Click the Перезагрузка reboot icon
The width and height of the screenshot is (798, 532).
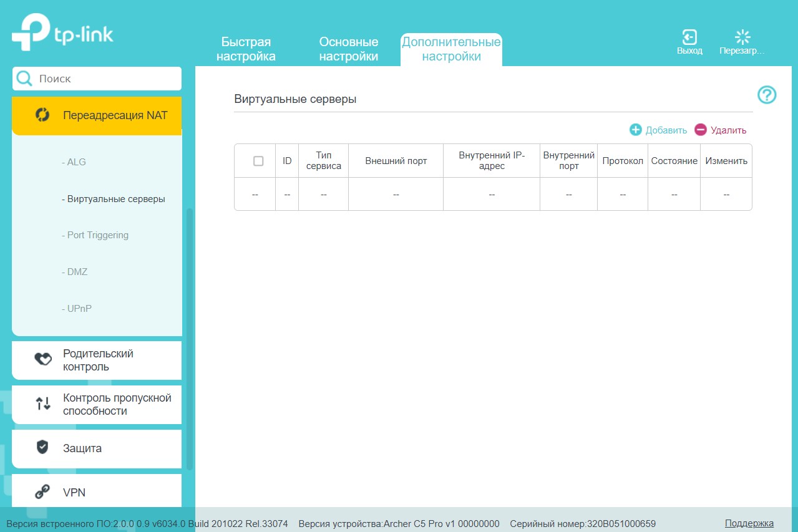click(742, 37)
